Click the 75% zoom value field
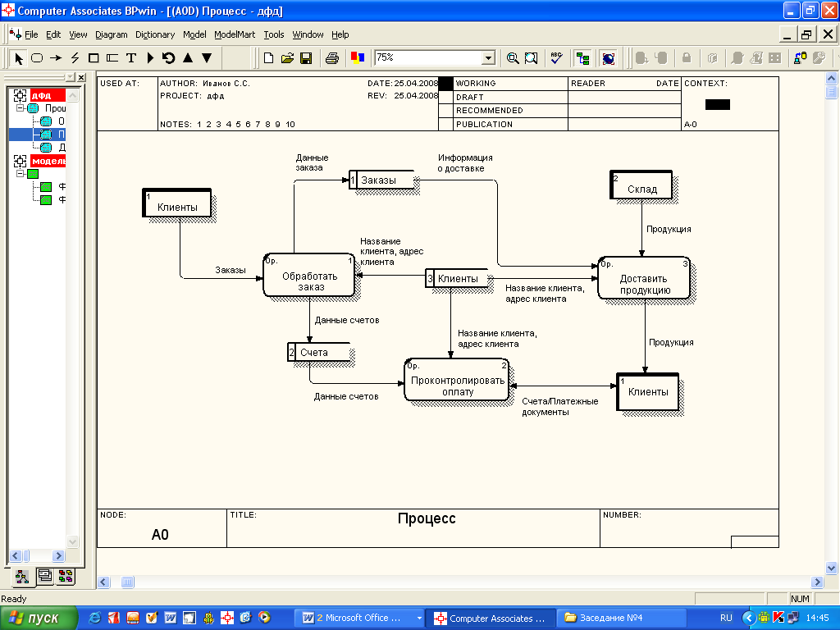Image resolution: width=840 pixels, height=630 pixels. pos(428,58)
